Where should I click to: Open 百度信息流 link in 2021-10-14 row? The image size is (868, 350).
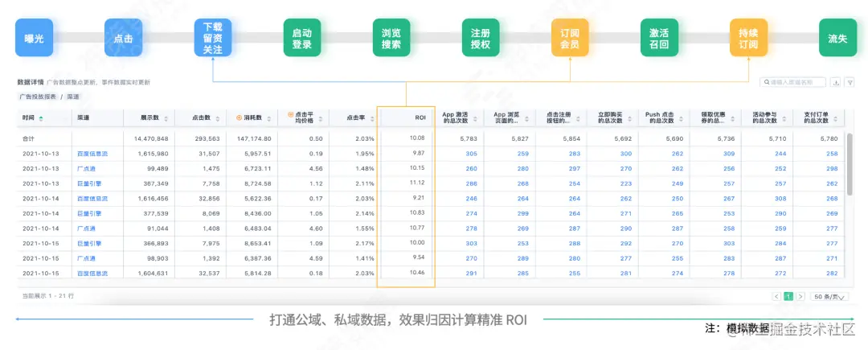pos(92,198)
